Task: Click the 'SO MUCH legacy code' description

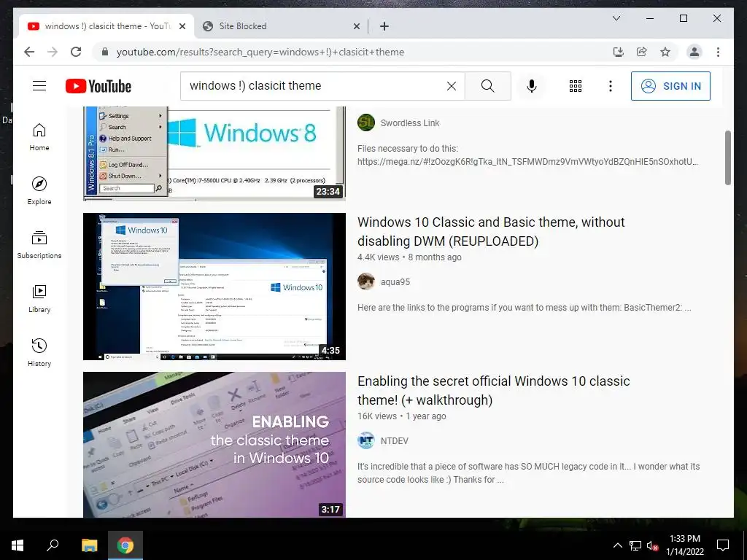Action: [x=528, y=472]
